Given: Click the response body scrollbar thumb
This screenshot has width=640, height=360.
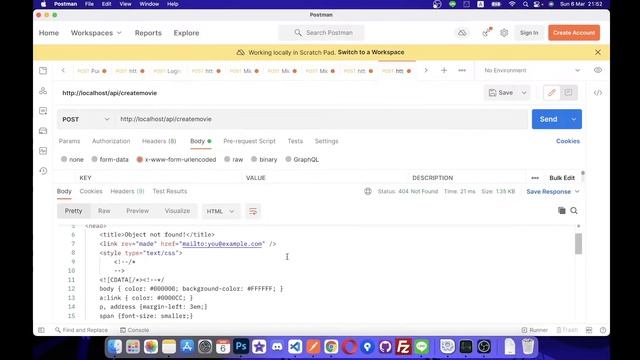Looking at the screenshot, I should (x=578, y=244).
